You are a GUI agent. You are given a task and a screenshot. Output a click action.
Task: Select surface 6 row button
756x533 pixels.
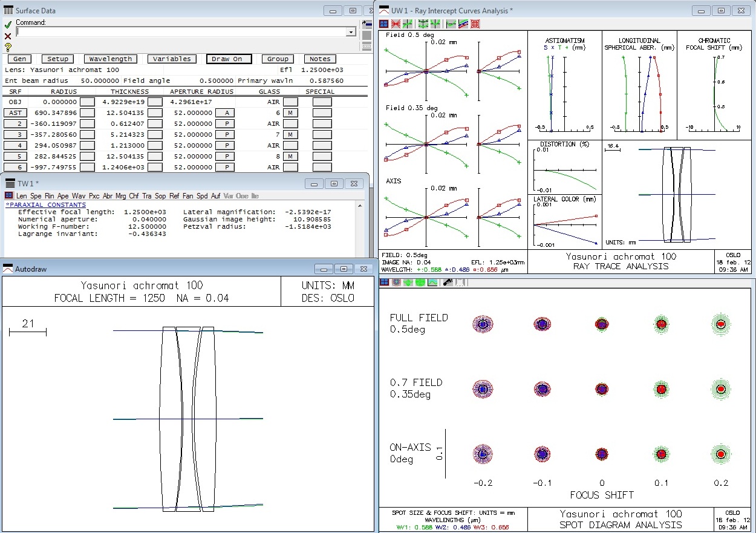click(15, 168)
